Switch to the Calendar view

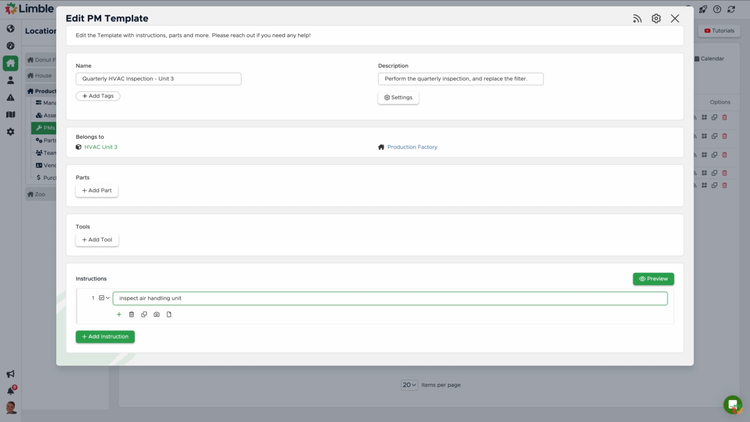(x=709, y=59)
